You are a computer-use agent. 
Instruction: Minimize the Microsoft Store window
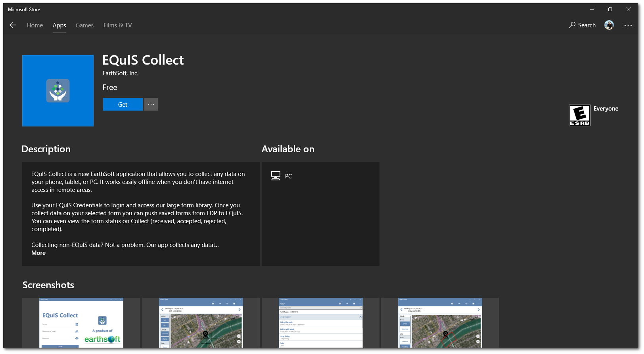(592, 9)
